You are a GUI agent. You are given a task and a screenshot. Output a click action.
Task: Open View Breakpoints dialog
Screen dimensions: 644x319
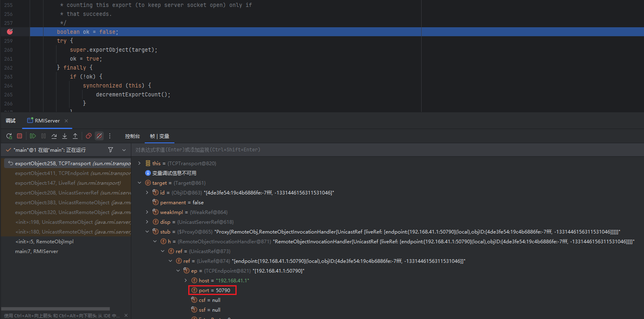[89, 136]
